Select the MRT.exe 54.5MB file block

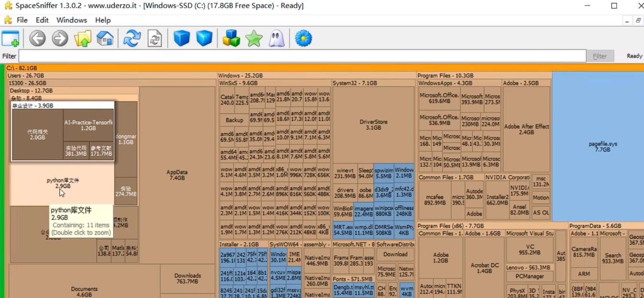[x=343, y=230]
